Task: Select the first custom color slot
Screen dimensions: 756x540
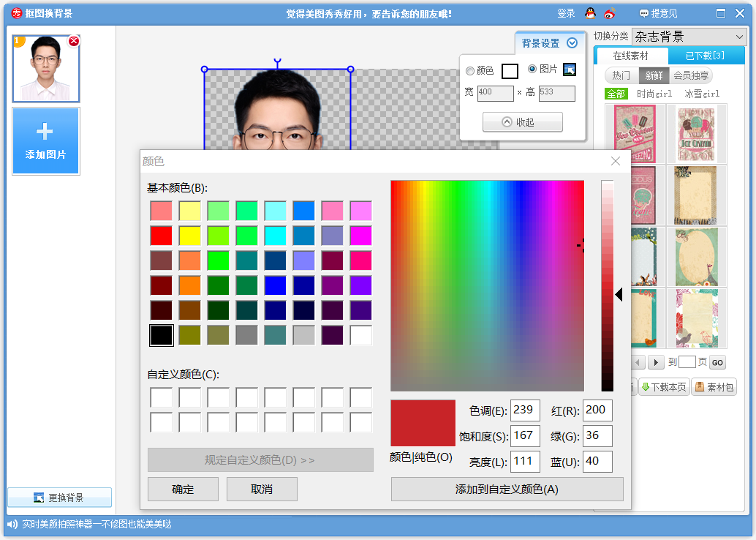Action: pyautogui.click(x=161, y=397)
